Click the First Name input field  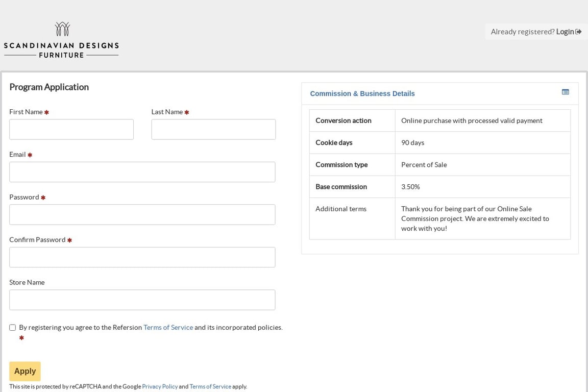(x=71, y=129)
